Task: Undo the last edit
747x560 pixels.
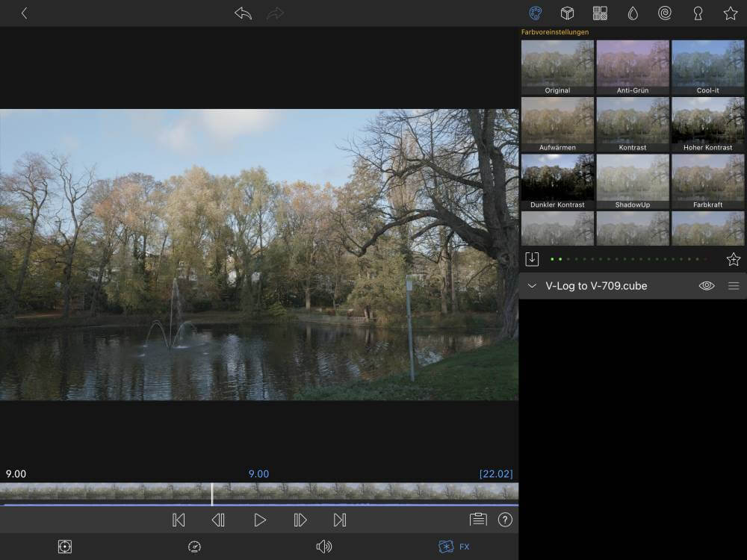Action: point(243,13)
